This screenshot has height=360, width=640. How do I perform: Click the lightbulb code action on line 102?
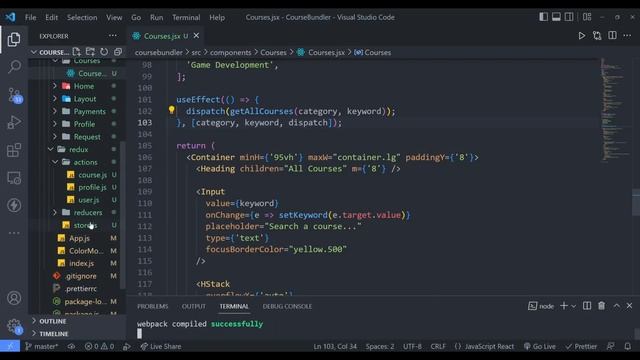171,110
